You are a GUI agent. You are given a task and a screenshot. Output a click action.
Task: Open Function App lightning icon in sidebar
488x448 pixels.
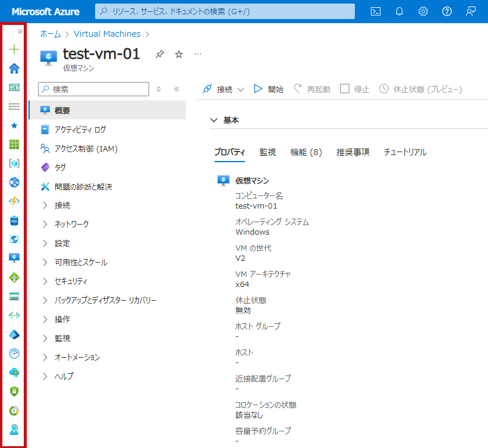(x=14, y=201)
